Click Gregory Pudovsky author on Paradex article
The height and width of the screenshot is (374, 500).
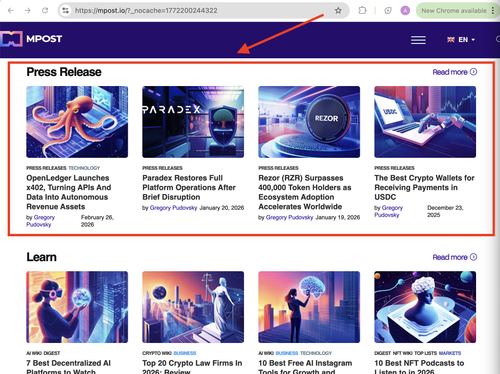pos(173,208)
